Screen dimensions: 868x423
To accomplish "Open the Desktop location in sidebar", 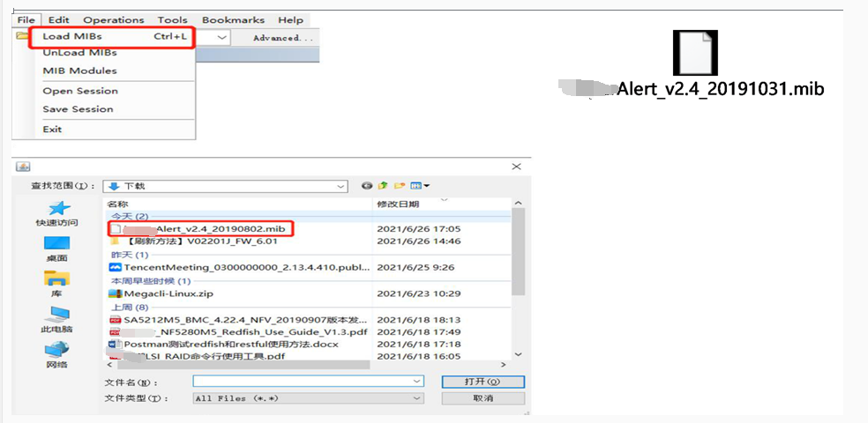I will click(x=57, y=244).
